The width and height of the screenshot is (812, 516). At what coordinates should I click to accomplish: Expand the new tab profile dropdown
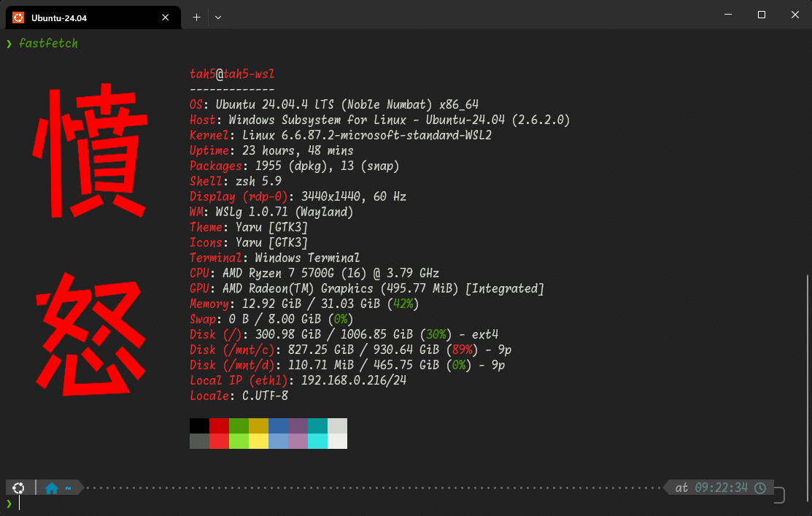pyautogui.click(x=218, y=18)
